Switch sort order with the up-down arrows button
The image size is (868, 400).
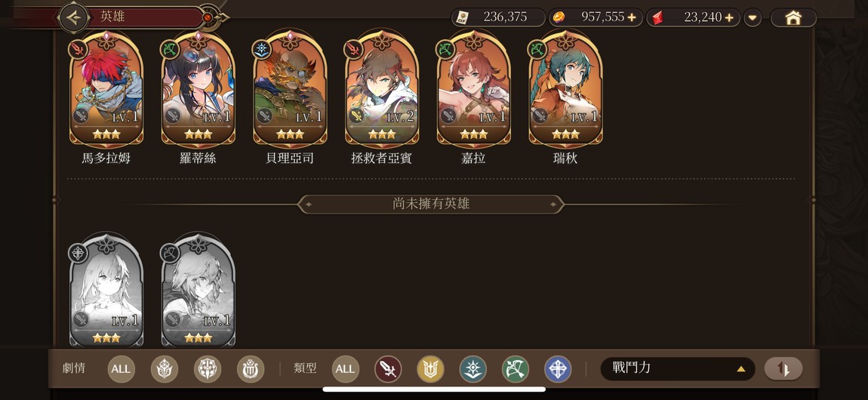783,368
